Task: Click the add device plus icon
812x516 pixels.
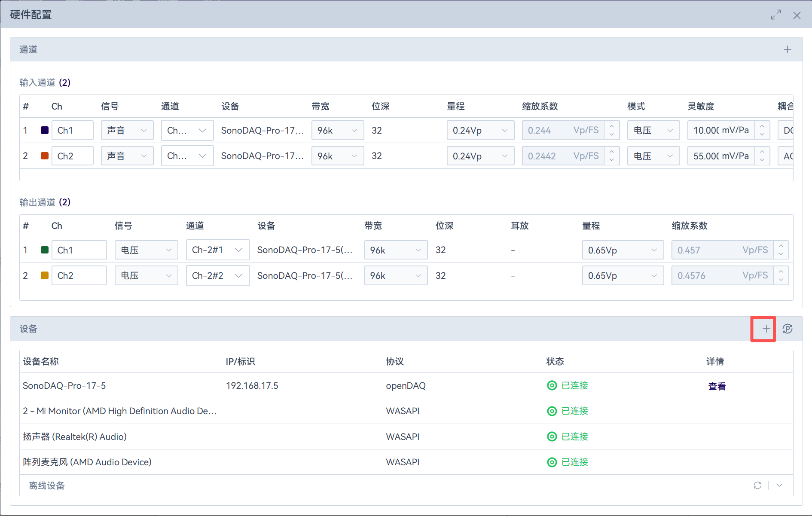Action: pyautogui.click(x=766, y=329)
